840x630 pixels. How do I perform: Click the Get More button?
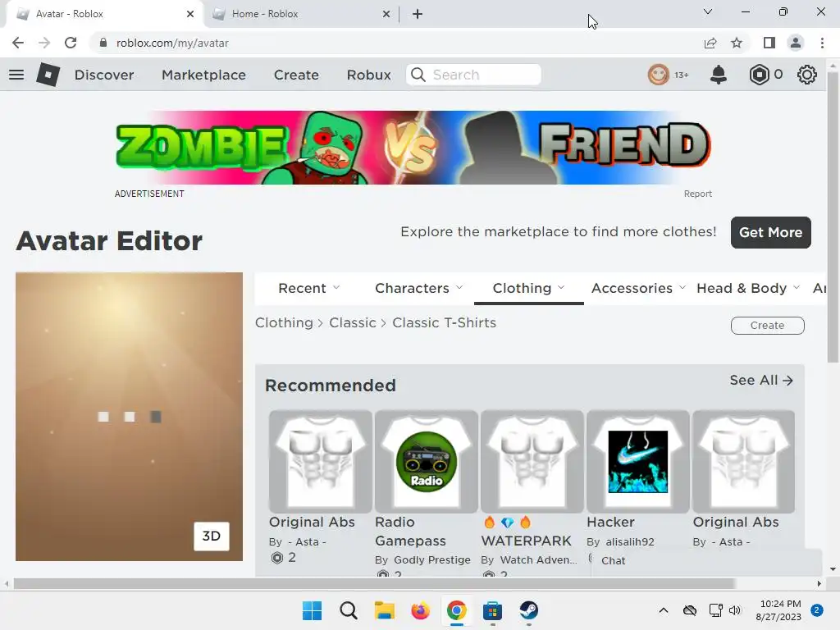coord(770,232)
